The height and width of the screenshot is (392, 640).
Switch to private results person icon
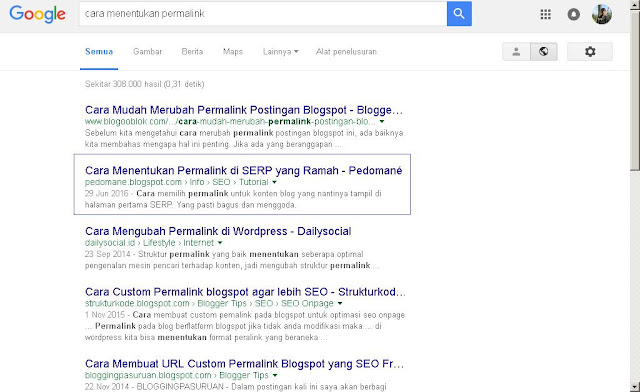(x=516, y=51)
